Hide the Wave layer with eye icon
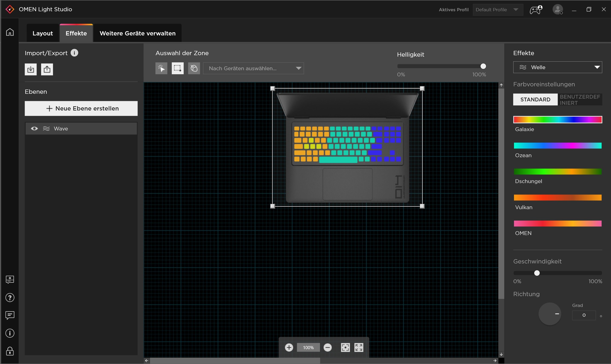Image resolution: width=611 pixels, height=364 pixels. tap(34, 129)
